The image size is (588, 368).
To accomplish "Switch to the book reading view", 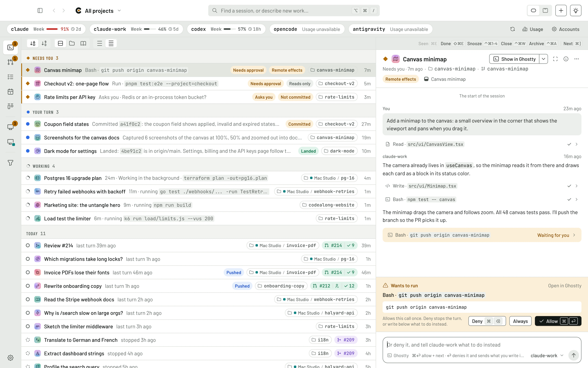I will [83, 43].
